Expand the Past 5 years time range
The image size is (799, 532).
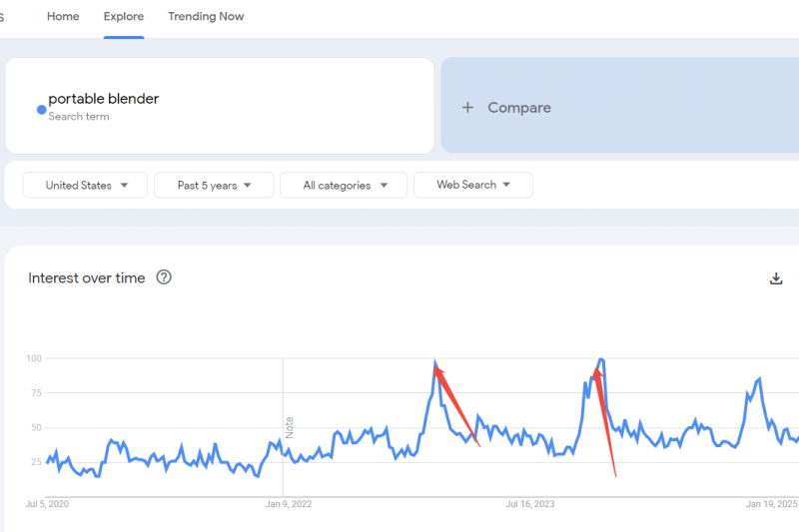coord(215,185)
